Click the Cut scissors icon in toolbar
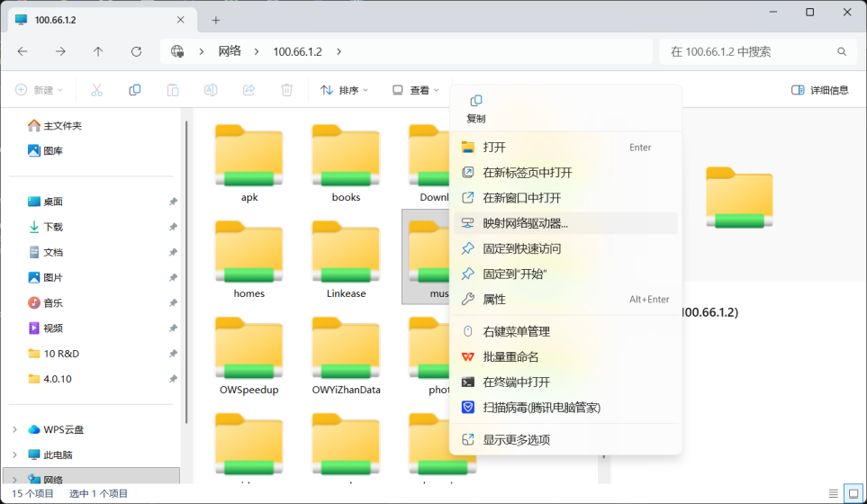 pos(97,90)
